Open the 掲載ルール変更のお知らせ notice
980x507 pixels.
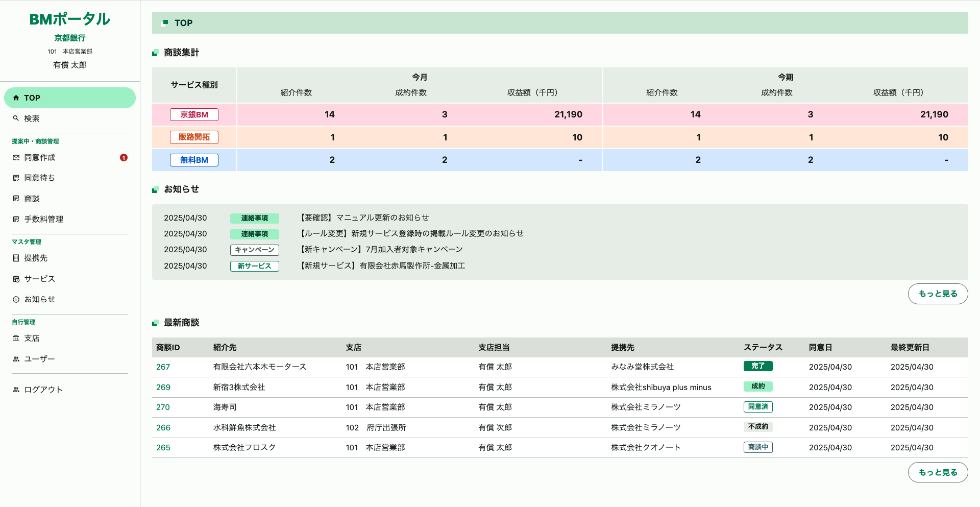tap(411, 234)
